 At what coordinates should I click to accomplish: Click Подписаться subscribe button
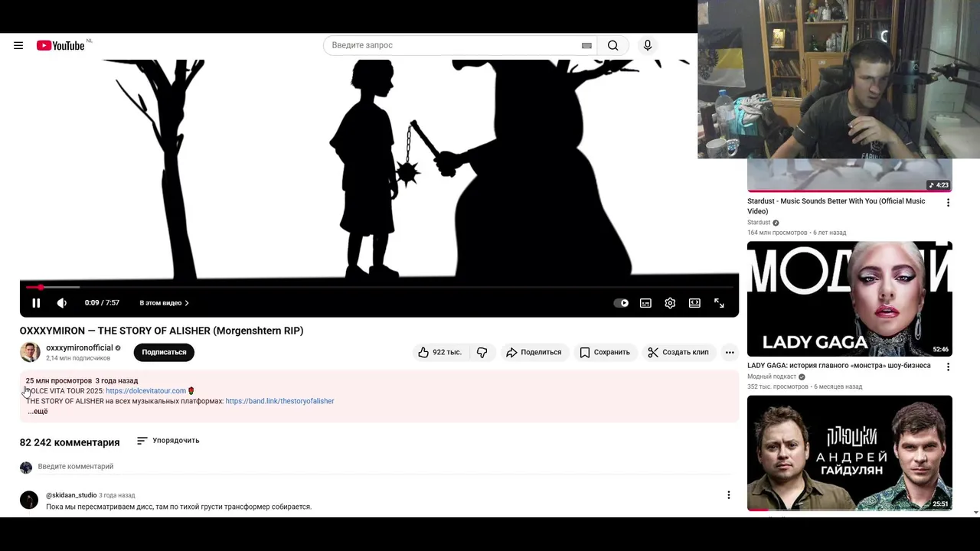click(164, 352)
